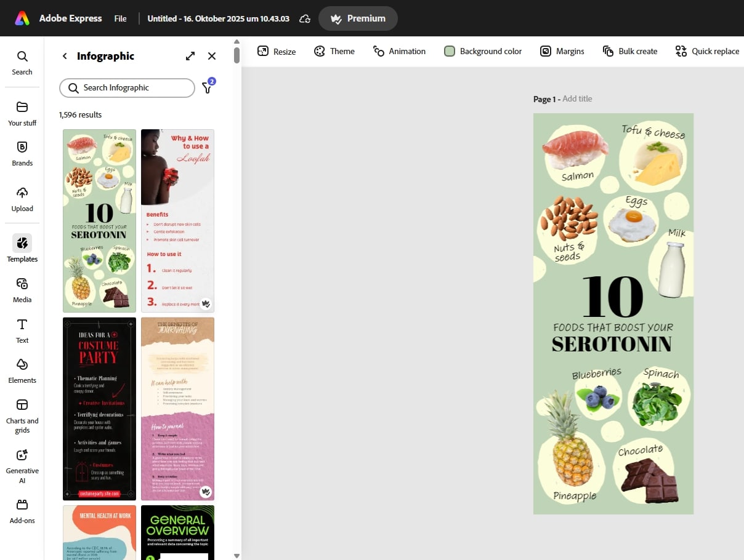Screen dimensions: 744x560
Task: Open the template filter options
Action: pyautogui.click(x=207, y=87)
